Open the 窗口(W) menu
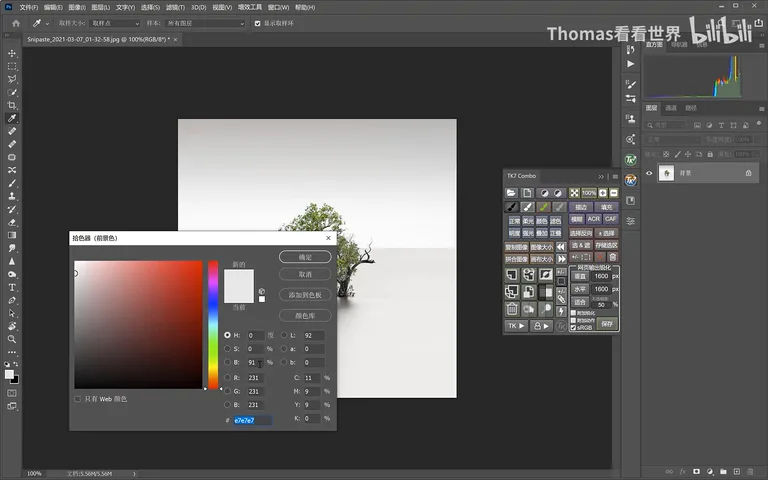Image resolution: width=768 pixels, height=480 pixels. pos(278,7)
